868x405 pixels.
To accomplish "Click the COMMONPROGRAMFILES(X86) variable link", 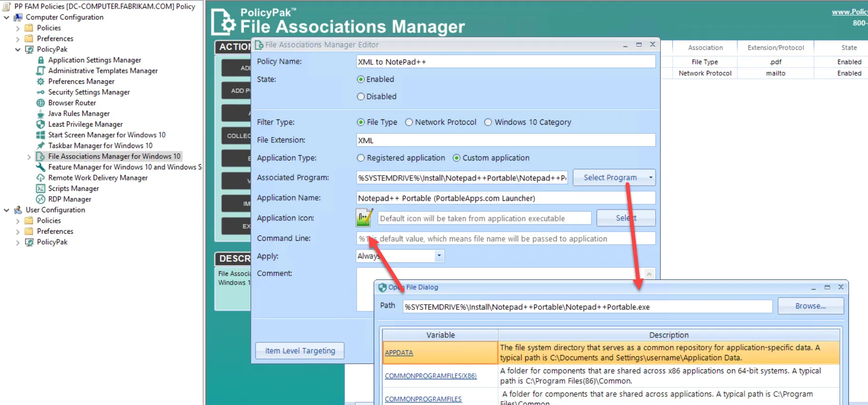I will [x=431, y=376].
